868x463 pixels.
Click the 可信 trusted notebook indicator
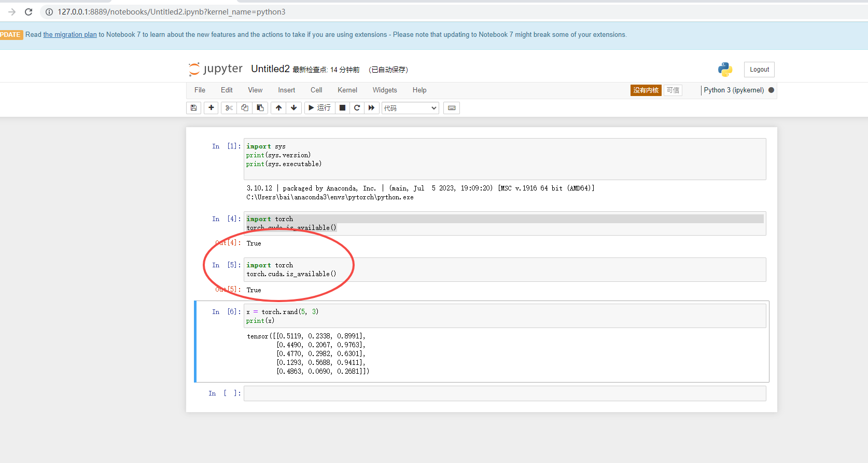coord(673,90)
